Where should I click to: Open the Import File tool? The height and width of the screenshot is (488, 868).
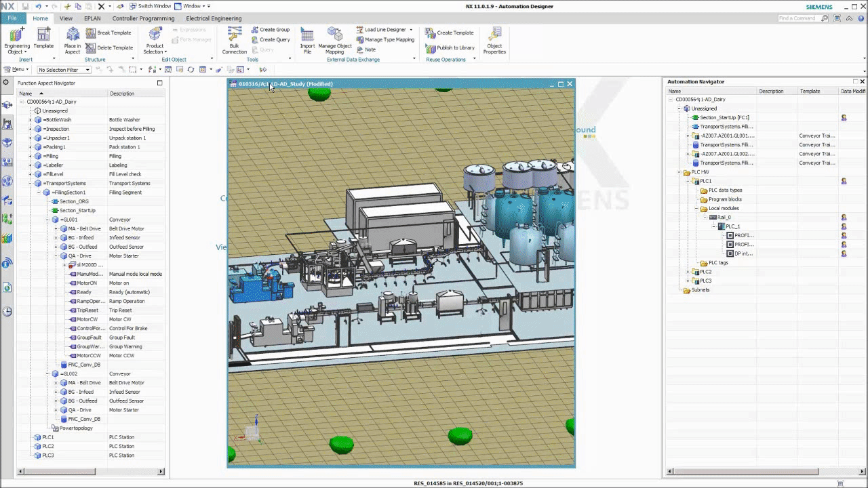point(307,35)
